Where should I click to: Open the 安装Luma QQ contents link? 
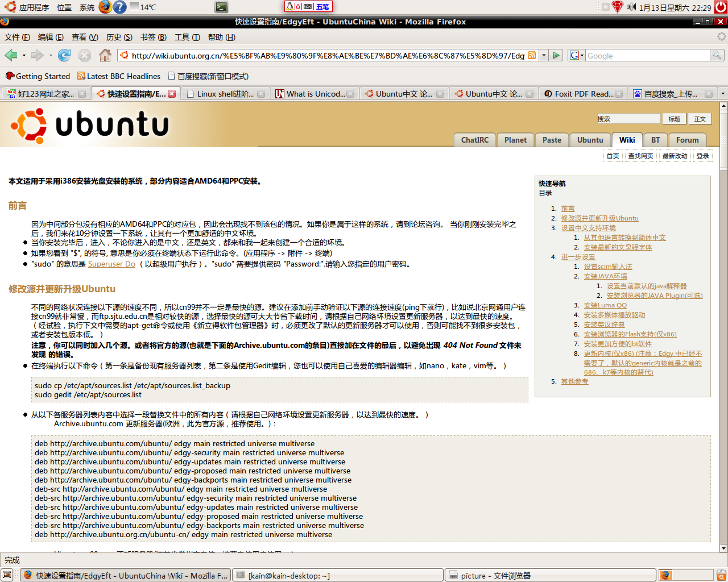pos(605,305)
